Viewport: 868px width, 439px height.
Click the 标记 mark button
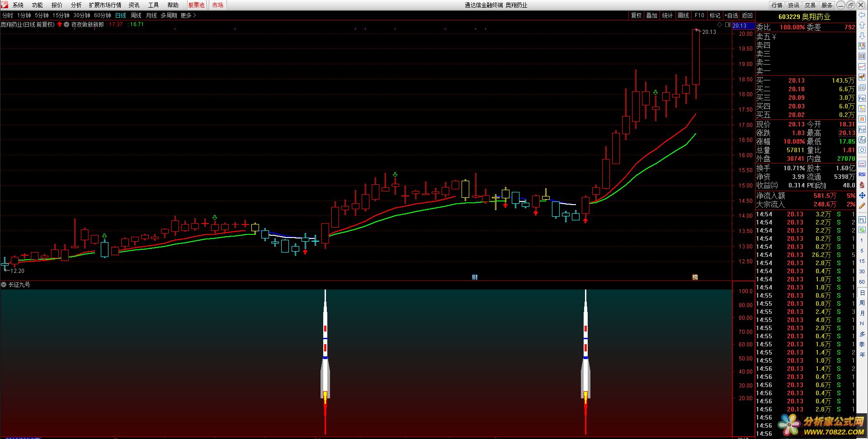tap(715, 15)
